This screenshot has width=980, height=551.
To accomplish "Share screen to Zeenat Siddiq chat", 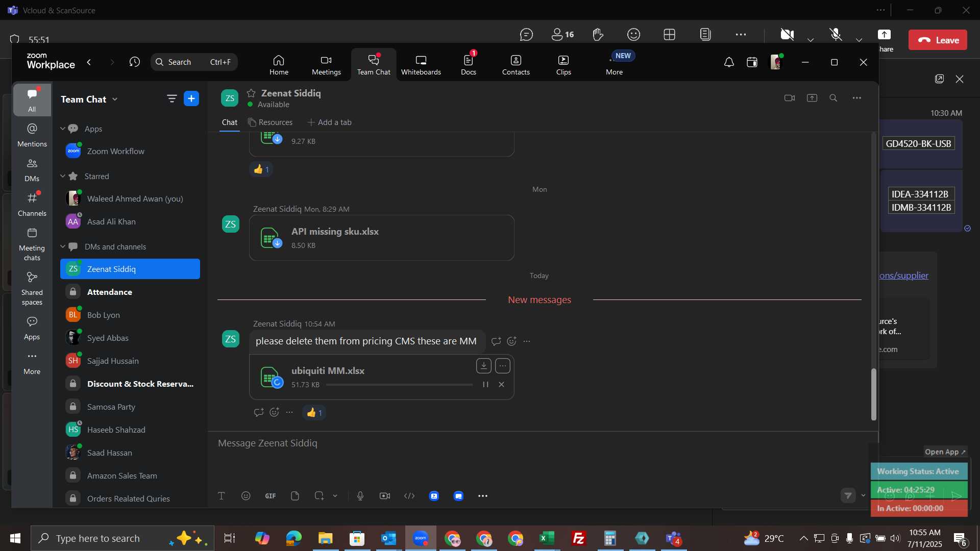I will pyautogui.click(x=812, y=98).
